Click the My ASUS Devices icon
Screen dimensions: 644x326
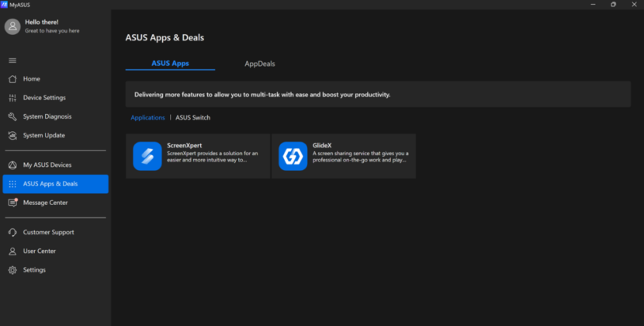tap(12, 165)
